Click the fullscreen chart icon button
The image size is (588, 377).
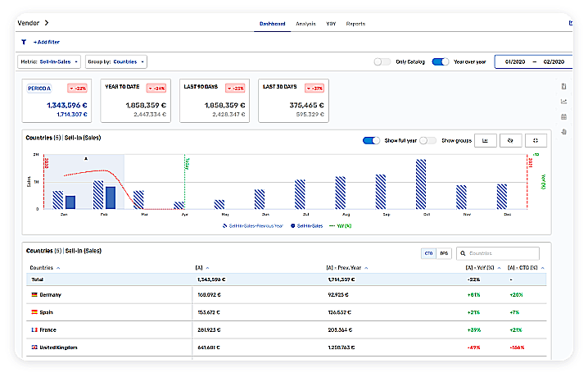(x=536, y=141)
